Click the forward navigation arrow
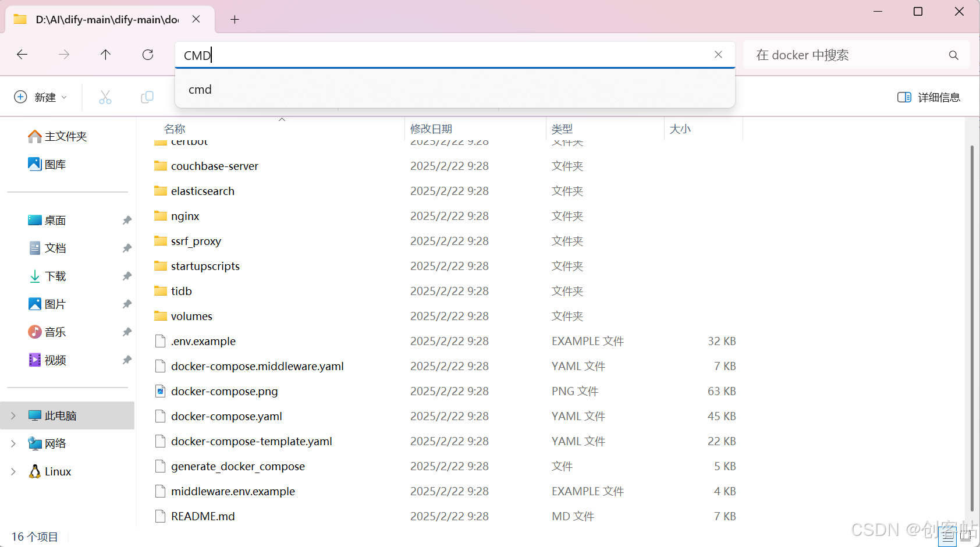This screenshot has height=547, width=980. [64, 55]
